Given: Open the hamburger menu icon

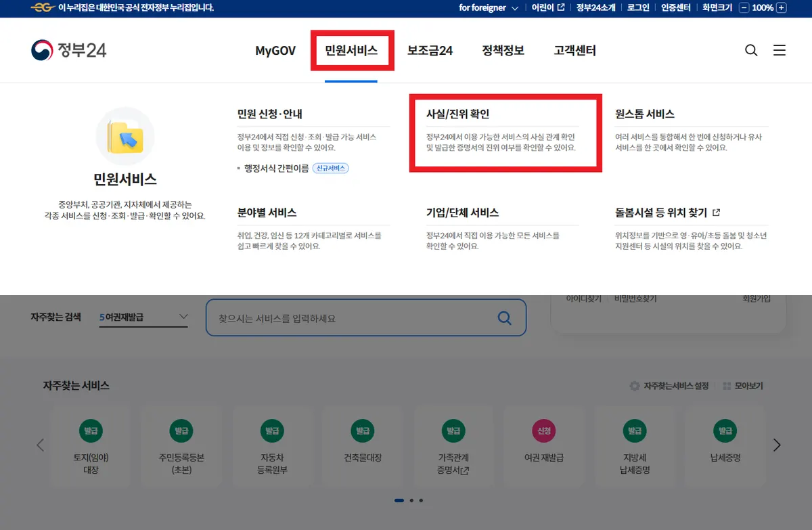Looking at the screenshot, I should click(x=780, y=50).
